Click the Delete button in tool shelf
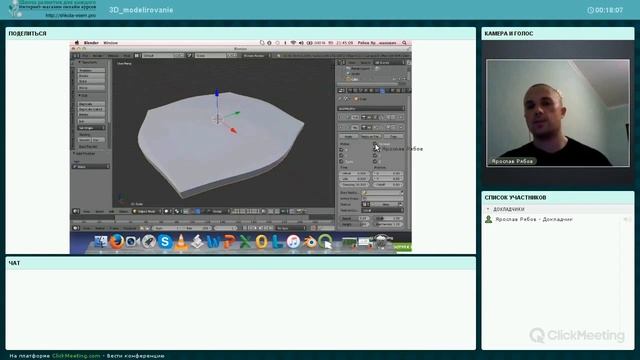This screenshot has height=360, width=640. [x=91, y=115]
